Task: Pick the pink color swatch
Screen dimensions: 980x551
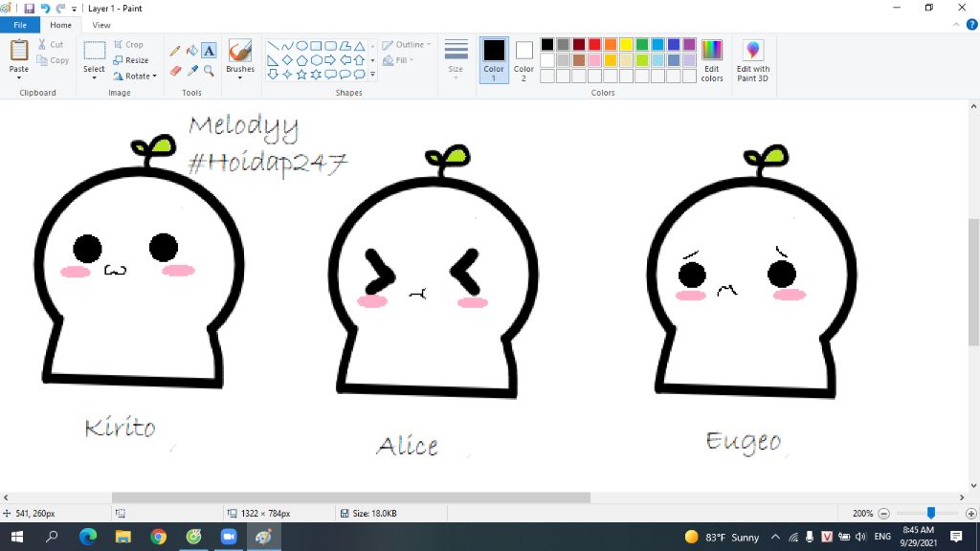Action: point(594,60)
